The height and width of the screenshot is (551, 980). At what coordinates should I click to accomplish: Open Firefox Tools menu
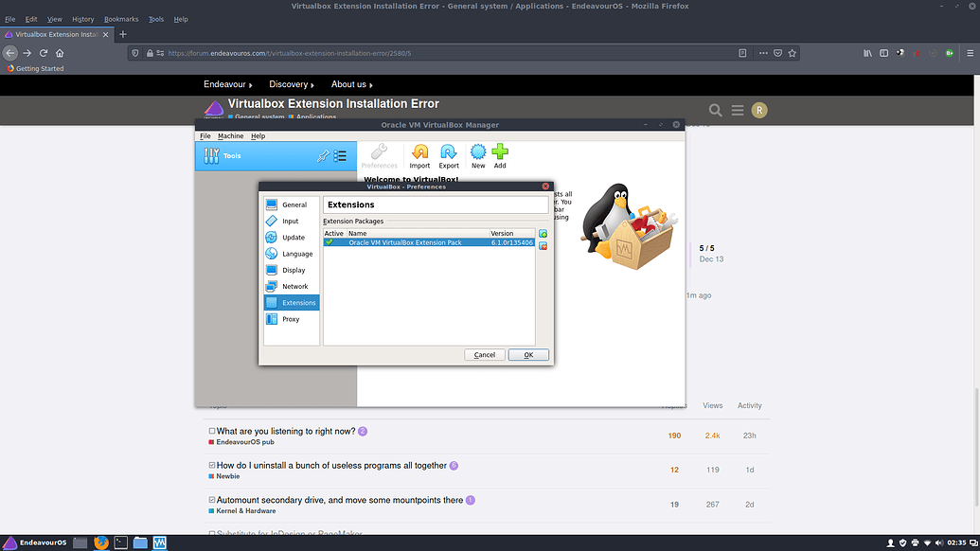tap(155, 19)
